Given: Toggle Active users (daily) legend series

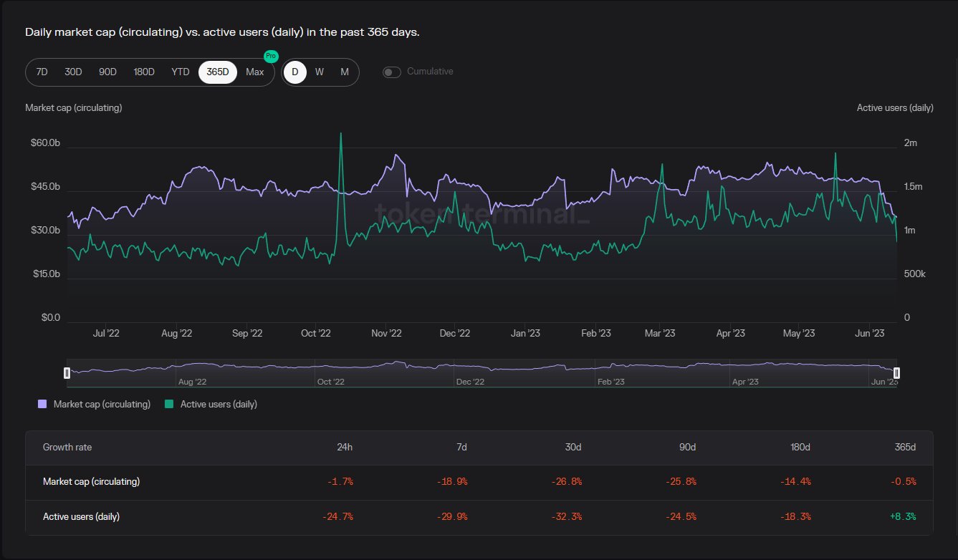Looking at the screenshot, I should [218, 404].
